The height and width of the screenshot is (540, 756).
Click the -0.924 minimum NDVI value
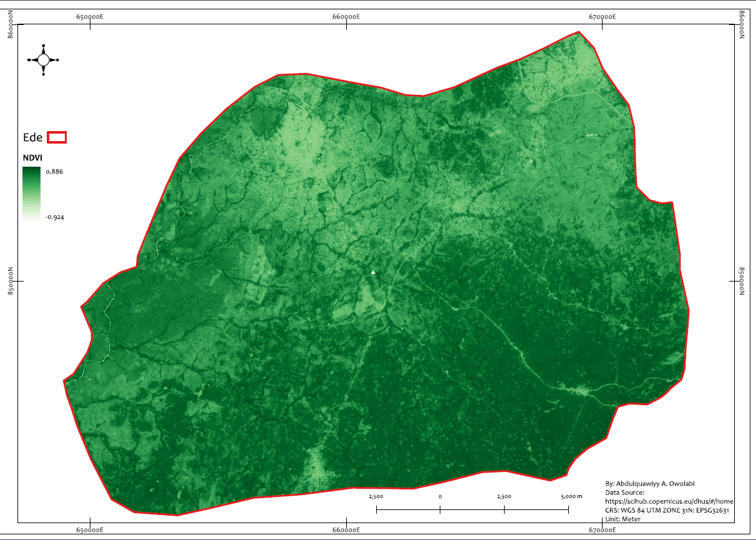pos(55,217)
